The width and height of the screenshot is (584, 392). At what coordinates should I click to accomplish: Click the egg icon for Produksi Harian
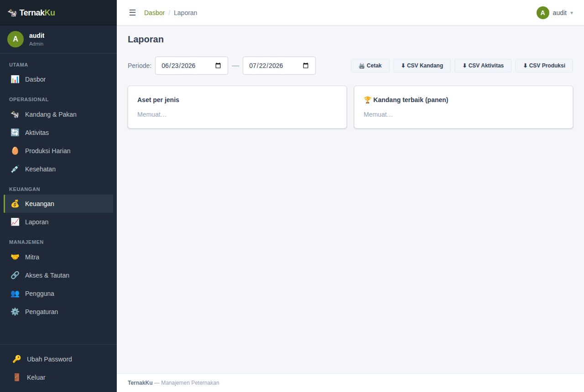[15, 151]
